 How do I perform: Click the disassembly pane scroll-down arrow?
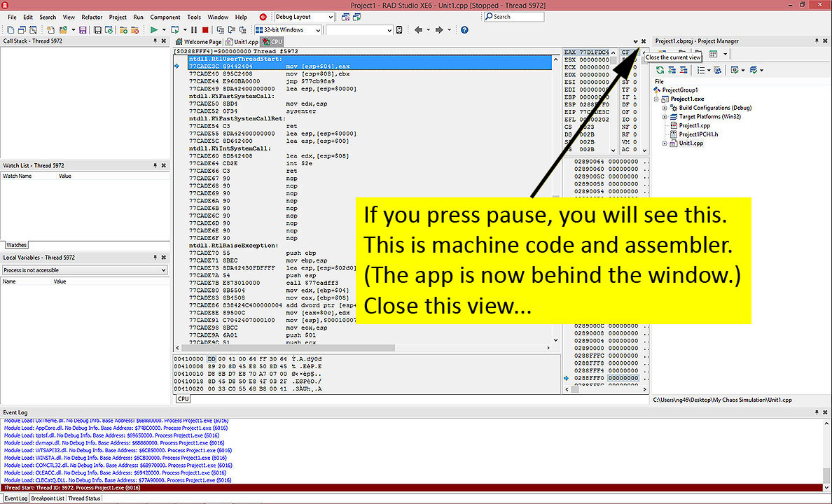(555, 340)
